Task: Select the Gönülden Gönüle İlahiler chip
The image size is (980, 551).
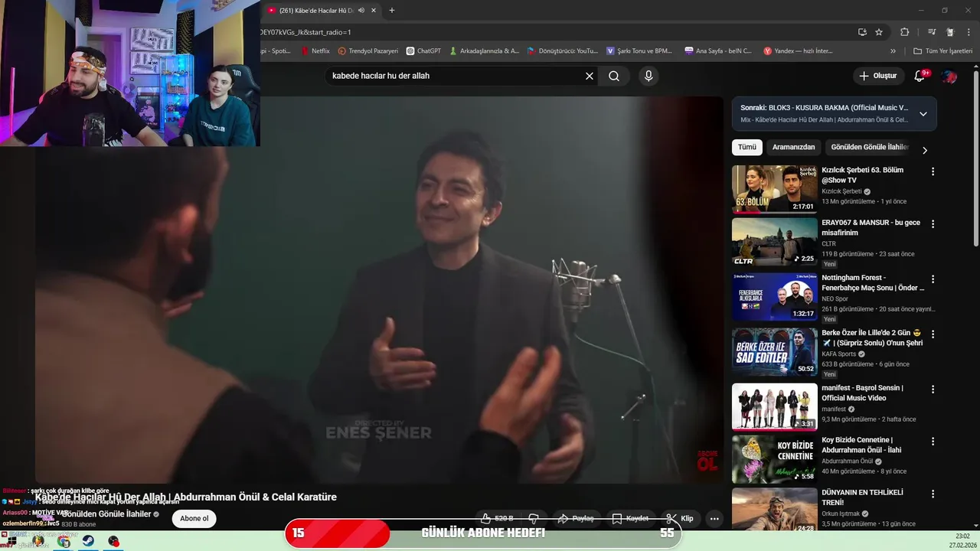Action: (x=868, y=147)
